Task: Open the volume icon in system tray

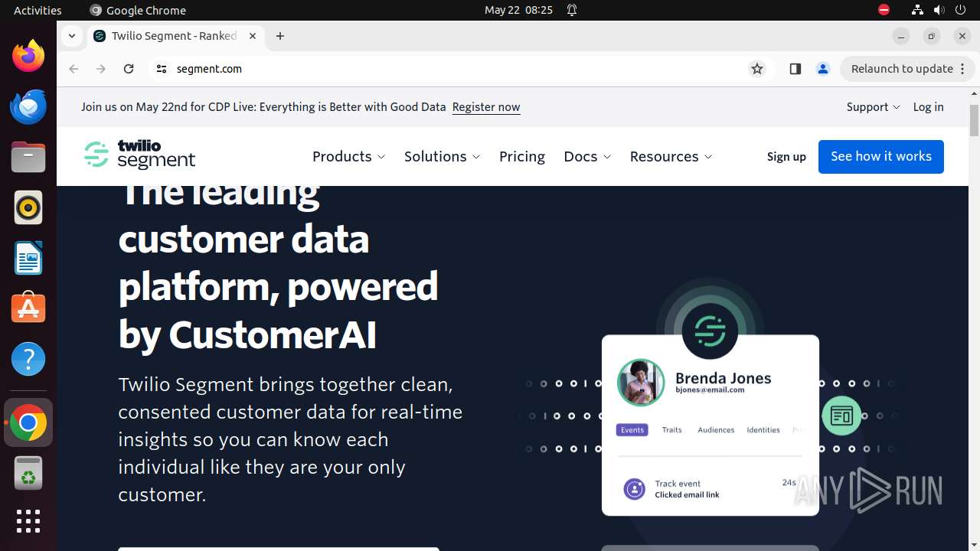Action: 939,10
